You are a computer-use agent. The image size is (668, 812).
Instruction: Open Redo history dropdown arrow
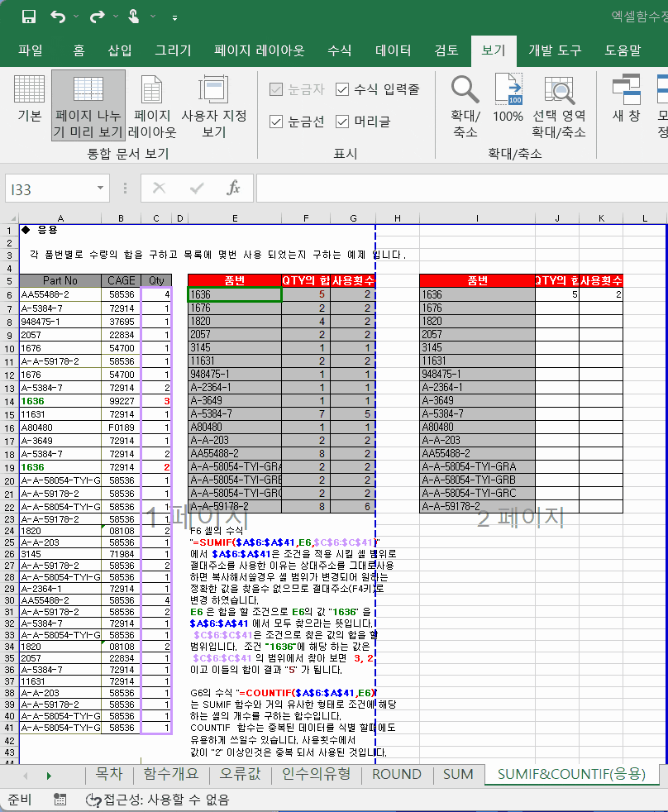(x=116, y=17)
